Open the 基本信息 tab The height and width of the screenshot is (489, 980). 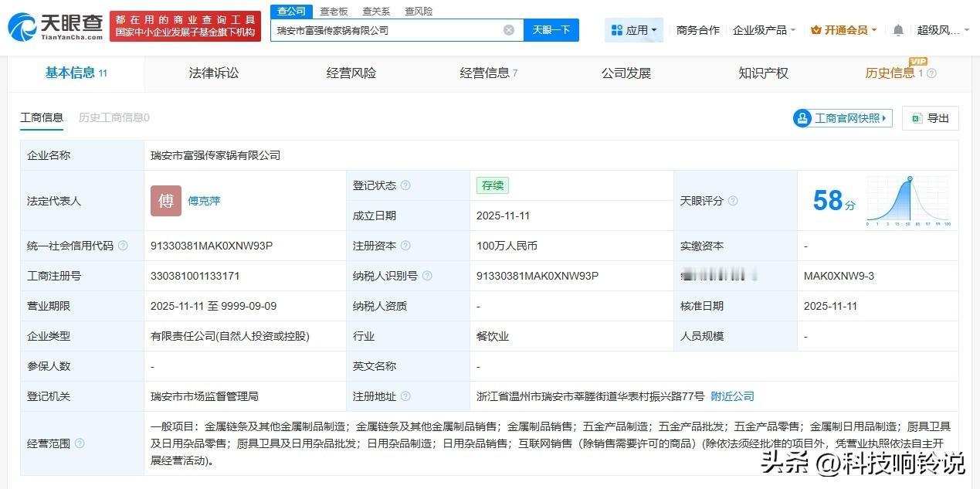pyautogui.click(x=76, y=73)
